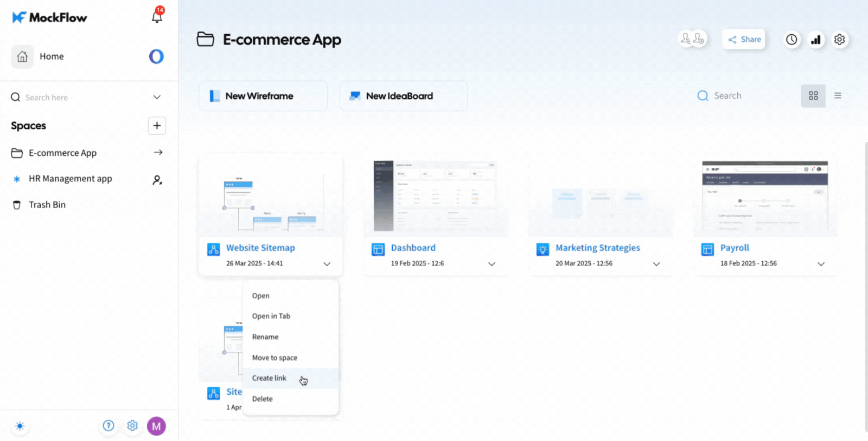
Task: Add a new space with plus button
Action: 157,125
